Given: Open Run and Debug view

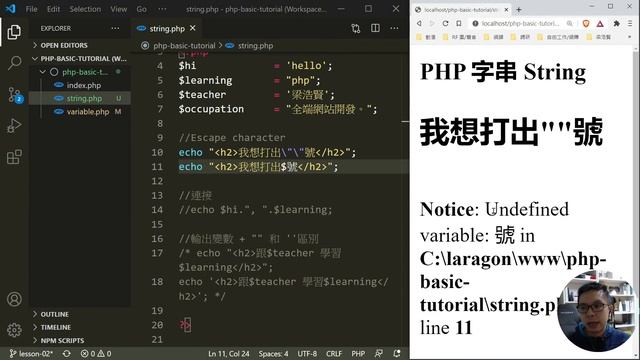Looking at the screenshot, I should point(14,126).
